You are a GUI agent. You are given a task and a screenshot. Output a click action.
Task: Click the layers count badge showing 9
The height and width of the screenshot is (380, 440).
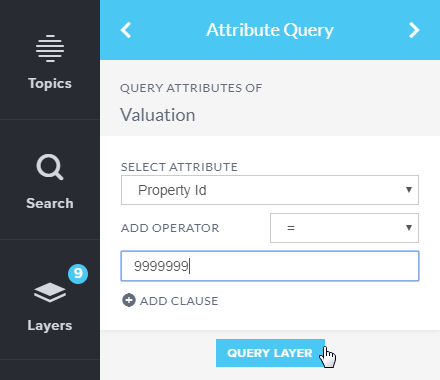pyautogui.click(x=78, y=274)
